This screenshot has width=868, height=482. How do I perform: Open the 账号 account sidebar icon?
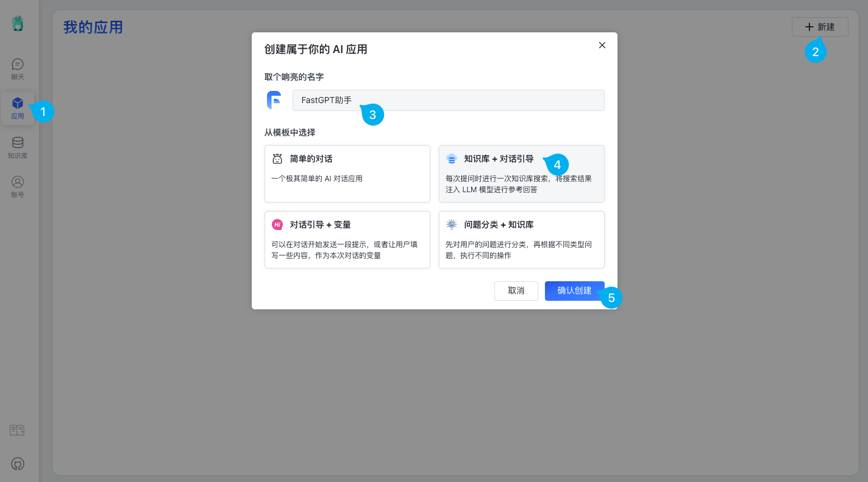[x=18, y=187]
